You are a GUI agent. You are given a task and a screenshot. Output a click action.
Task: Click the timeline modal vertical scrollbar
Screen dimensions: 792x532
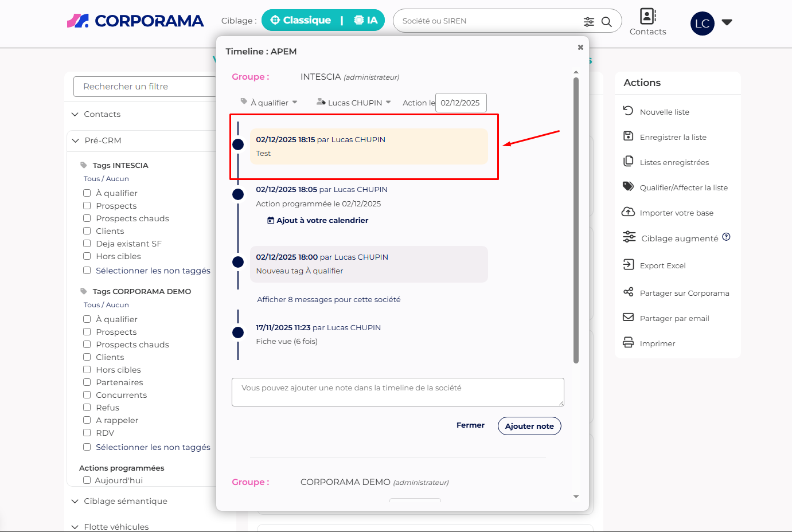[576, 221]
